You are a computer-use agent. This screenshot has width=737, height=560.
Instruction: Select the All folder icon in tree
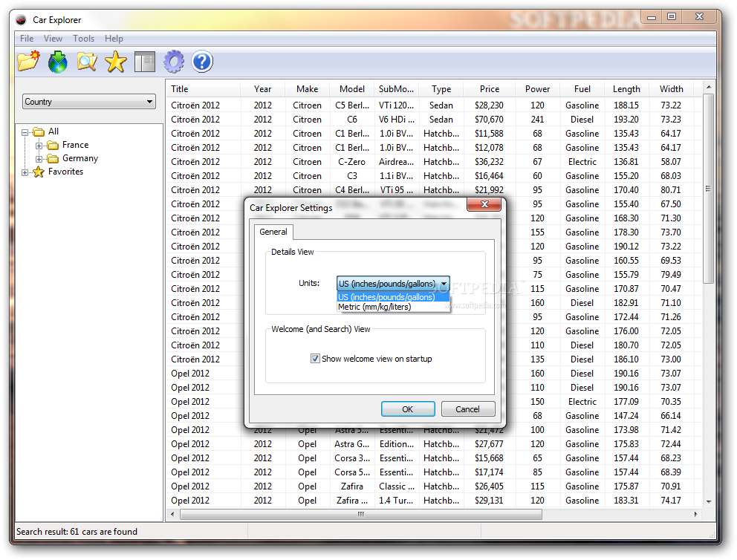[39, 132]
